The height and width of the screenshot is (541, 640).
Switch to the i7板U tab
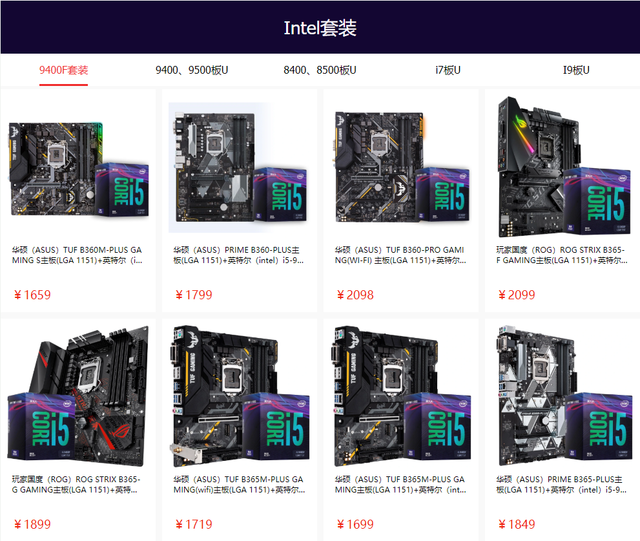point(448,70)
